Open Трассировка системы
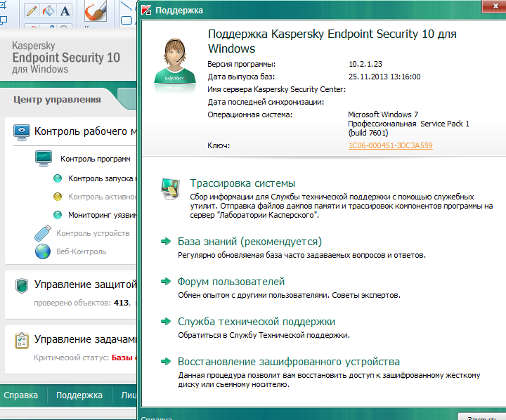This screenshot has width=506, height=420. click(x=242, y=183)
